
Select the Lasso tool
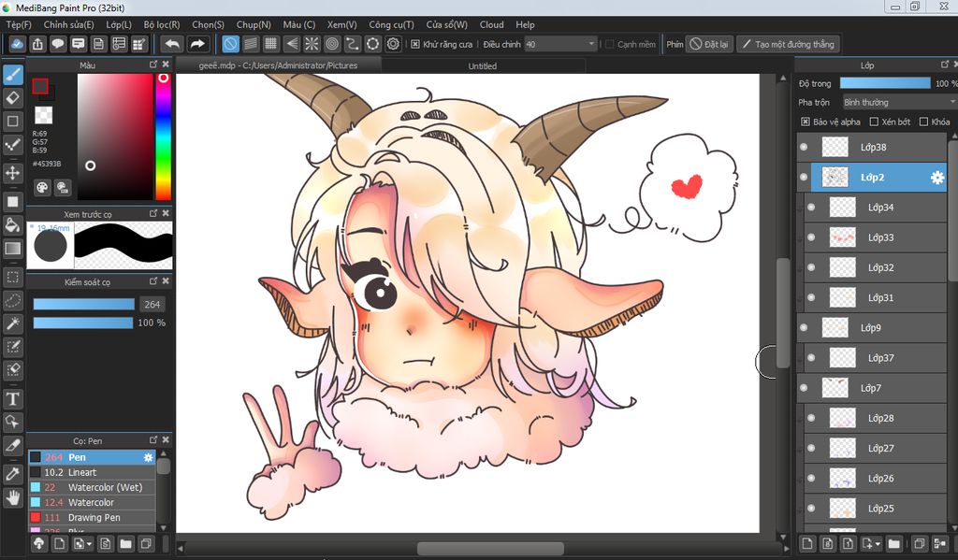13,300
